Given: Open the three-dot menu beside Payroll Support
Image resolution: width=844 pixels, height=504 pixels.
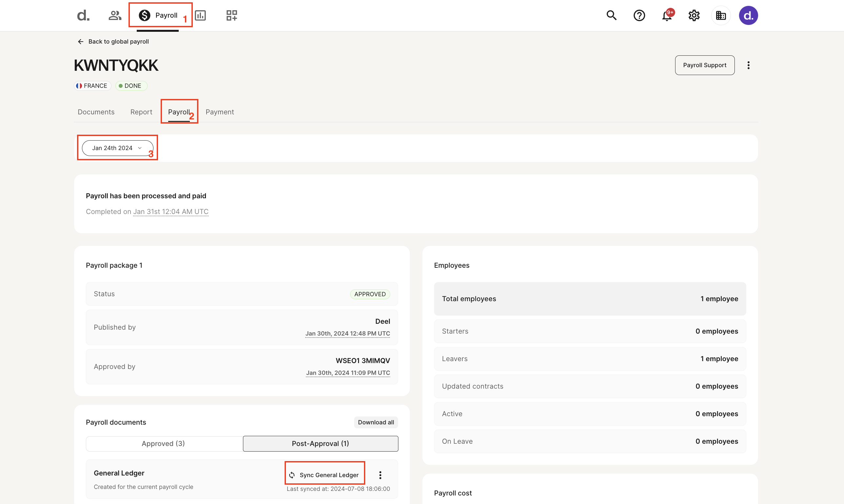Looking at the screenshot, I should point(749,65).
